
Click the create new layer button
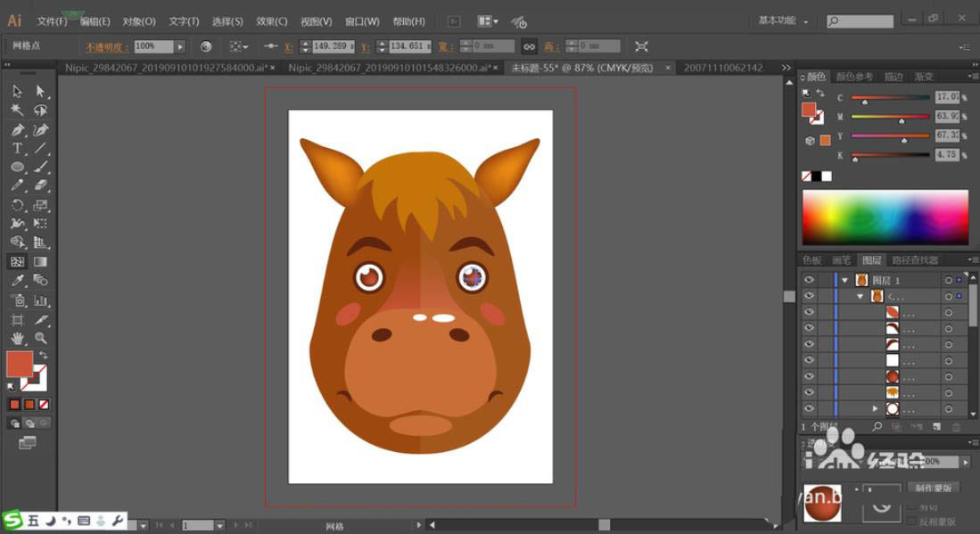(x=936, y=426)
